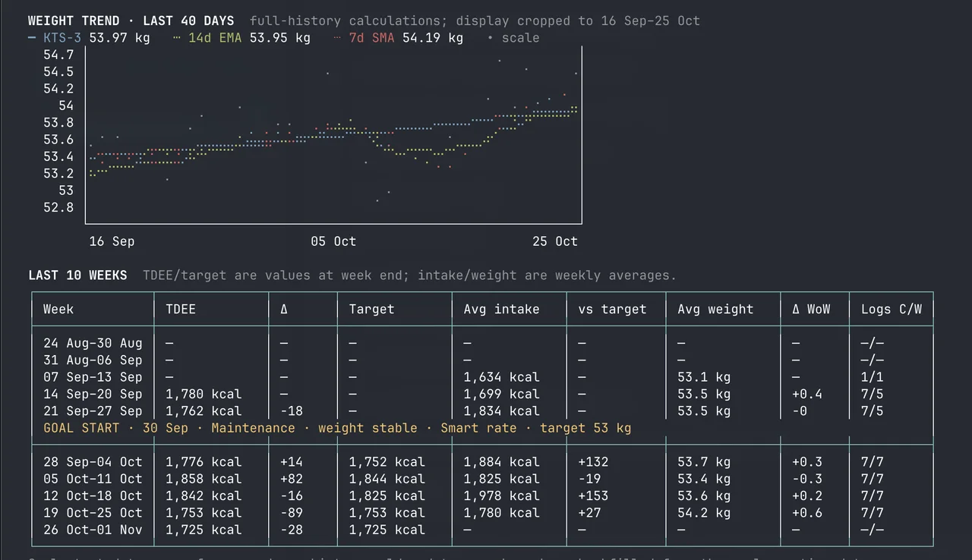Select the 26 Oct-01 Nov week cell

(93, 530)
